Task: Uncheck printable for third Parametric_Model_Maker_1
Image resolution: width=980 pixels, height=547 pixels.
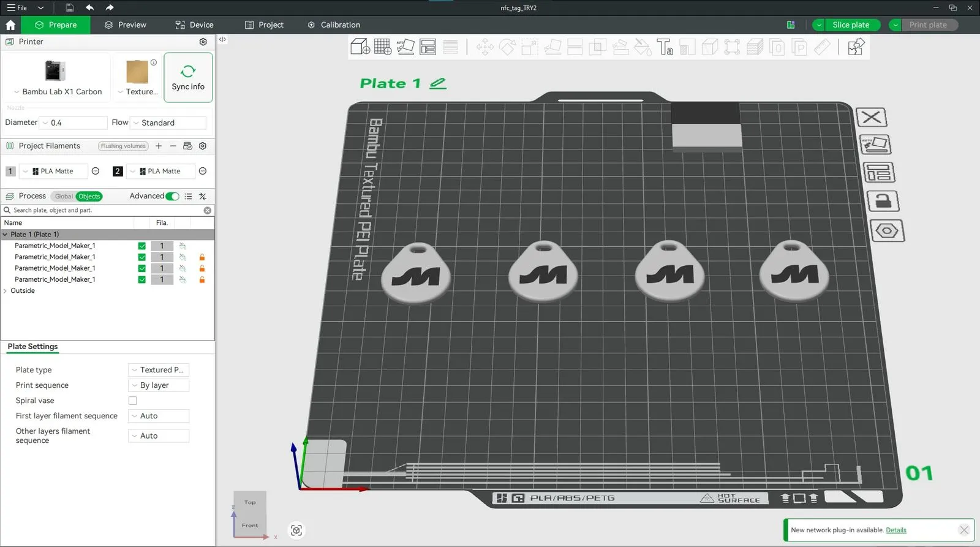Action: [x=142, y=268]
